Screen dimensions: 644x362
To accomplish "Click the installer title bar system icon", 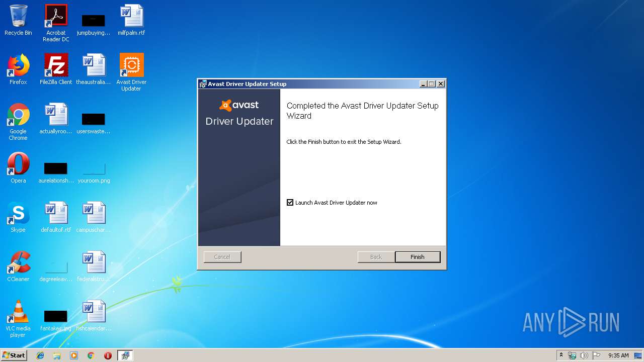I will point(203,84).
